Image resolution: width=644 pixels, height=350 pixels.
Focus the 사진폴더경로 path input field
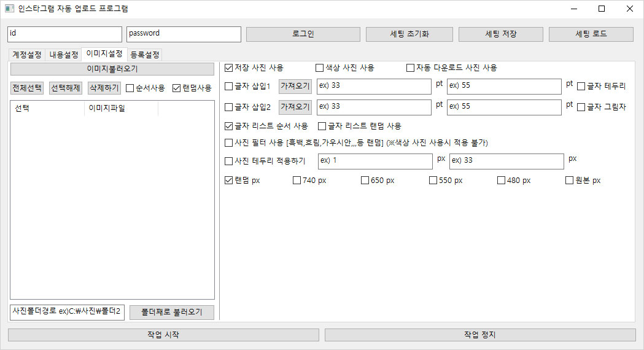click(67, 312)
